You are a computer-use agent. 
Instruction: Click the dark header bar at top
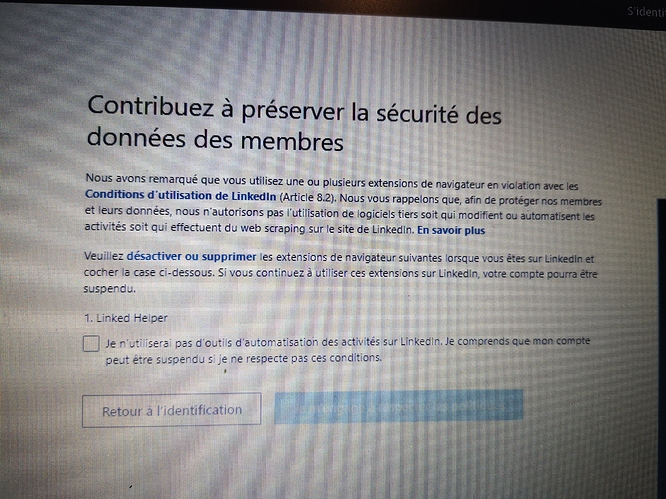click(333, 8)
